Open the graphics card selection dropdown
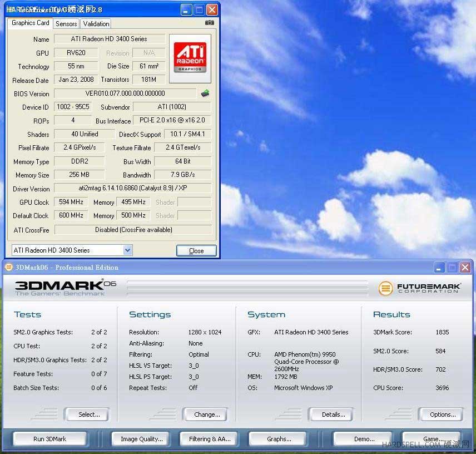Viewport: 476px width, 454px height. [x=128, y=250]
